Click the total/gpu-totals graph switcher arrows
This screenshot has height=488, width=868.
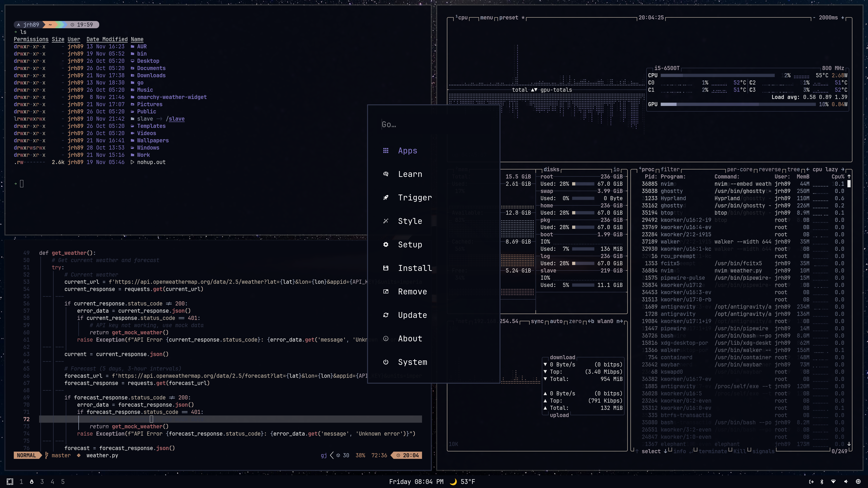coord(534,90)
